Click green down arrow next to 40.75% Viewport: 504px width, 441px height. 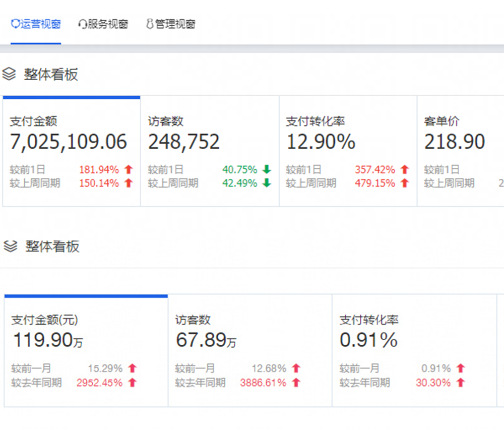coord(267,170)
